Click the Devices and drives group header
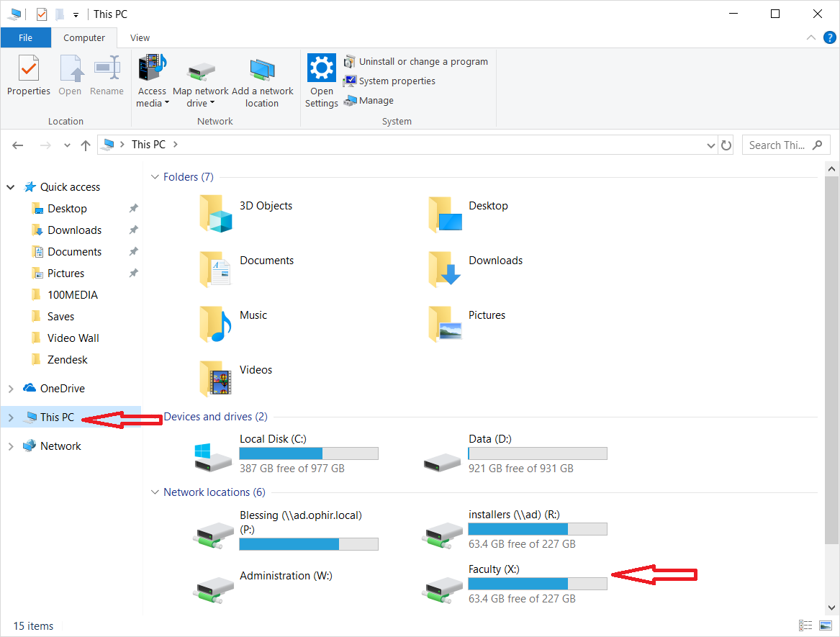Image resolution: width=840 pixels, height=637 pixels. (215, 416)
